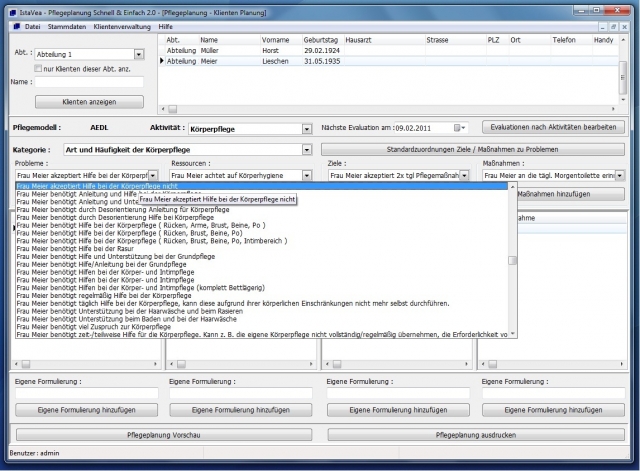This screenshot has width=640, height=471.
Task: Select 'benötigt Hilfe/Anleitung bei der Grundpflege'
Action: tap(261, 264)
